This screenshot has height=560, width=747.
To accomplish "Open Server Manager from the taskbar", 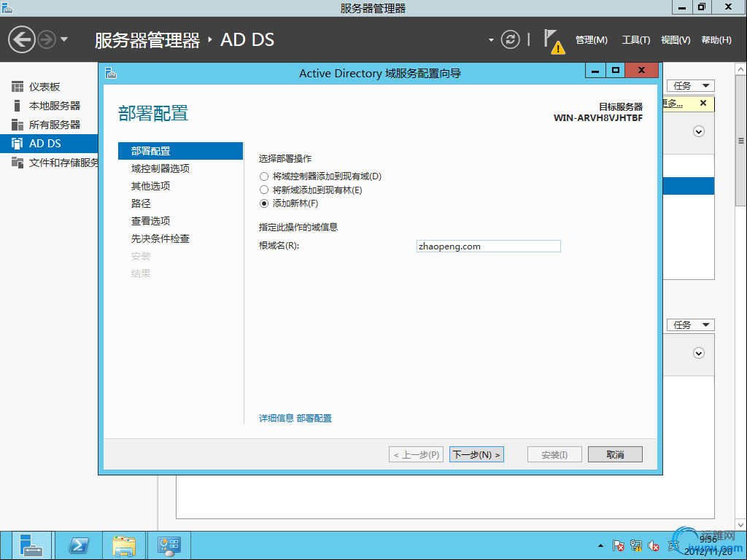I will coord(31,545).
